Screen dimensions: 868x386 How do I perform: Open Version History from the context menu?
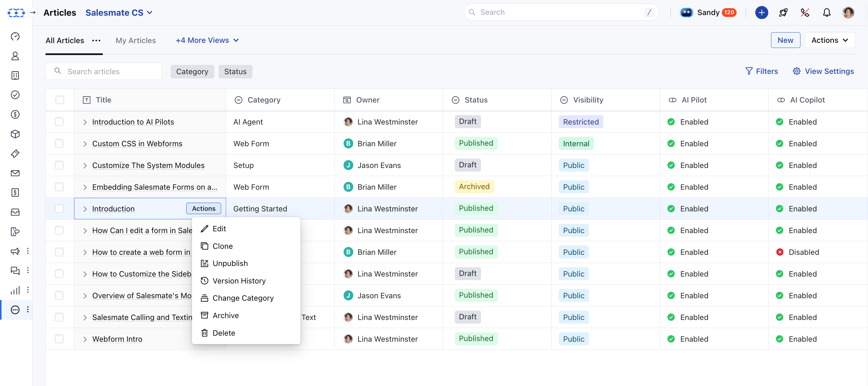pyautogui.click(x=246, y=281)
